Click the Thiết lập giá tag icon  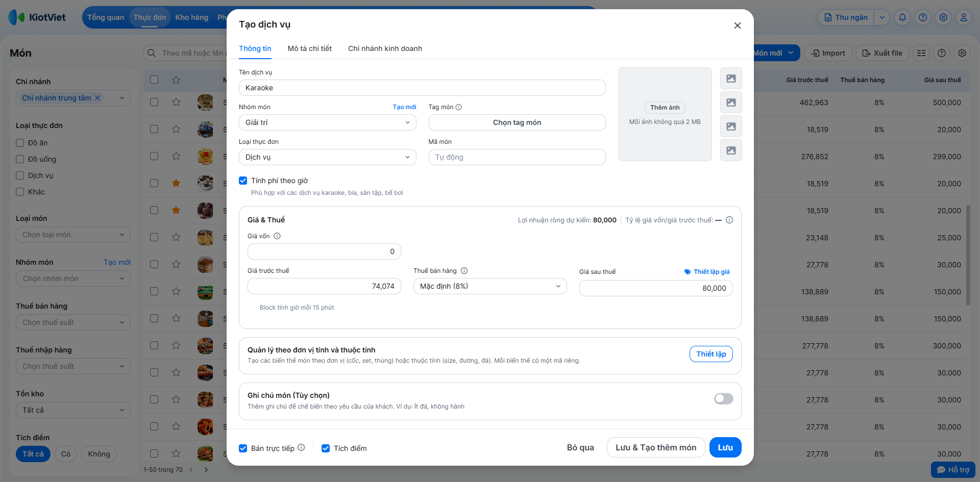click(688, 272)
